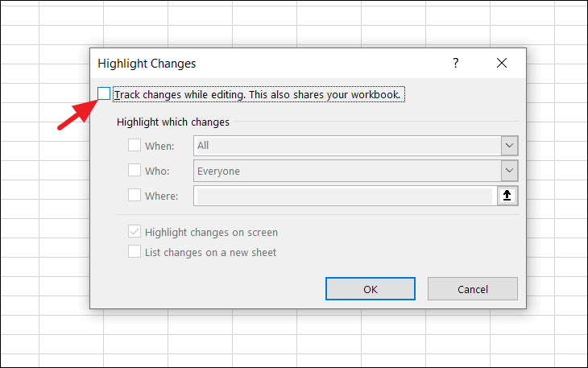Click inside the Where range input field
Image resolution: width=588 pixels, height=368 pixels.
[x=345, y=196]
